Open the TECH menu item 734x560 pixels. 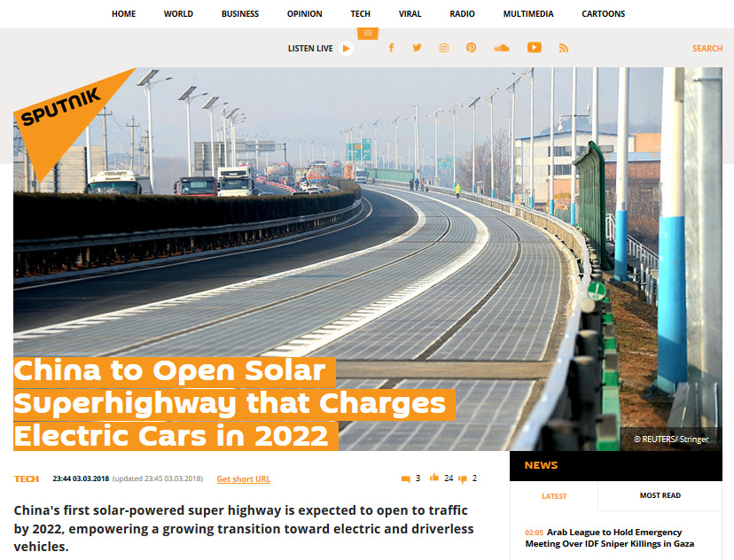coord(361,14)
